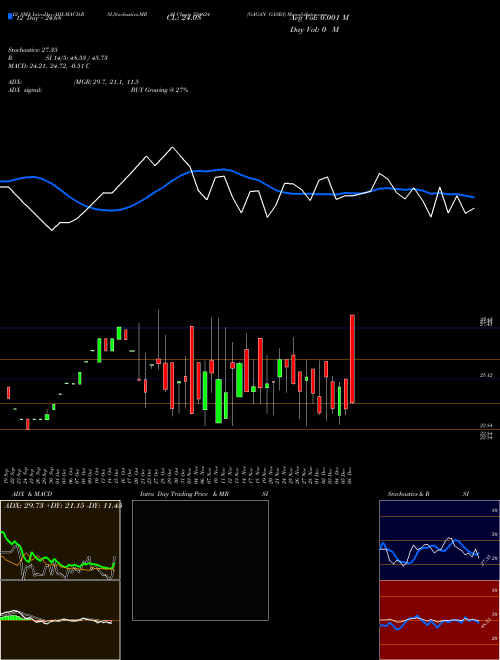500x660 pixels.
Task: Click the MACD histogram chart thumbnail
Action: 60,620
